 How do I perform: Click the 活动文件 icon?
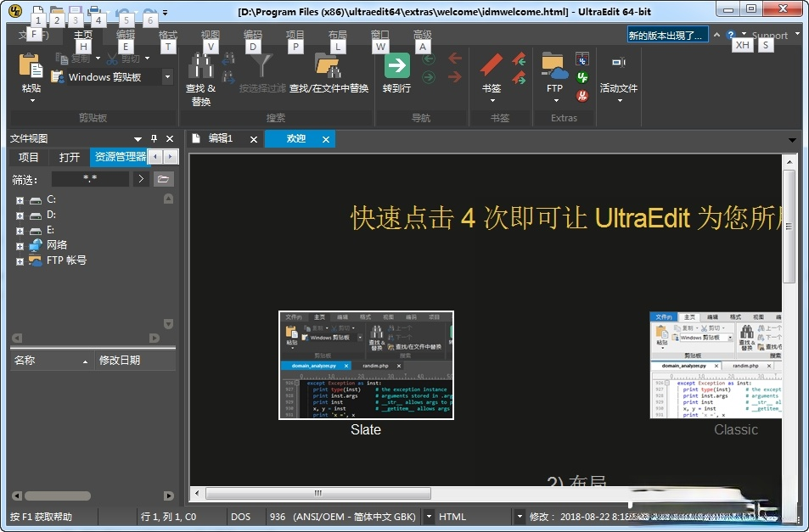[x=619, y=63]
